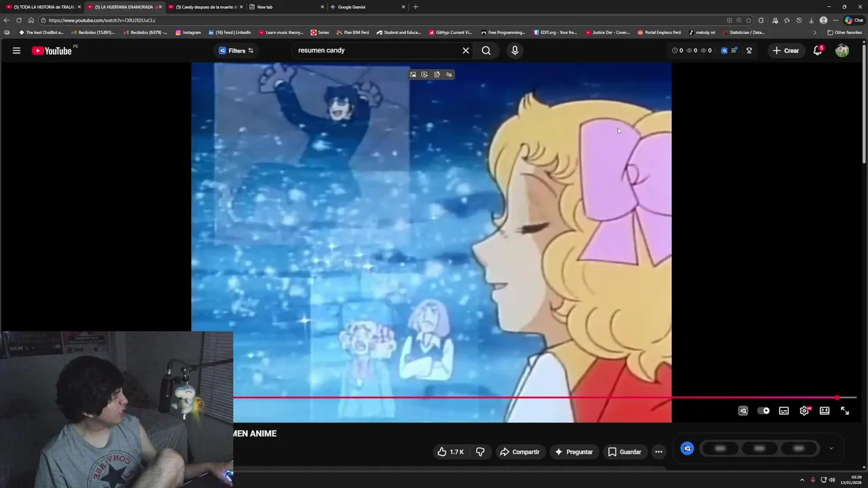
Task: Show hidden system tray icons chevron
Action: [802, 480]
